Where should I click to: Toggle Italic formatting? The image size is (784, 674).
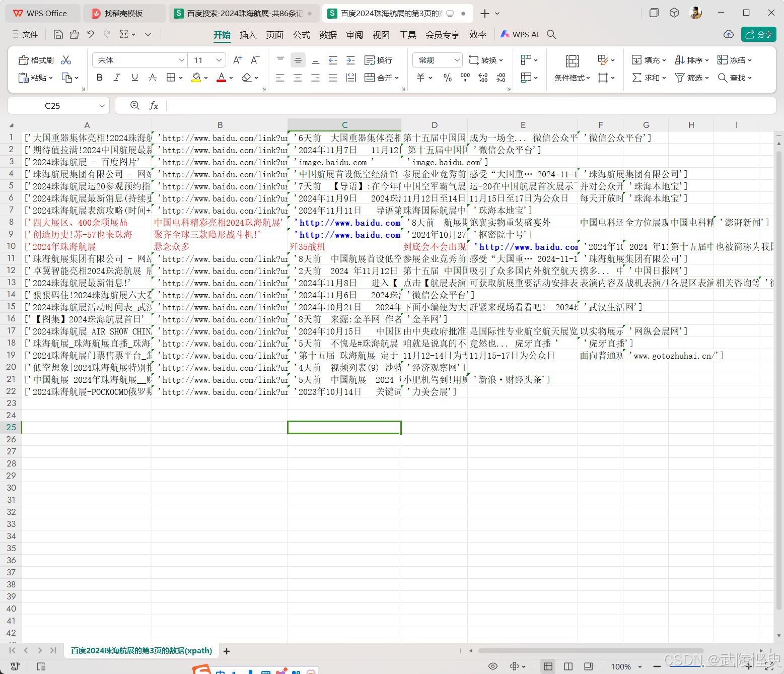coord(117,78)
